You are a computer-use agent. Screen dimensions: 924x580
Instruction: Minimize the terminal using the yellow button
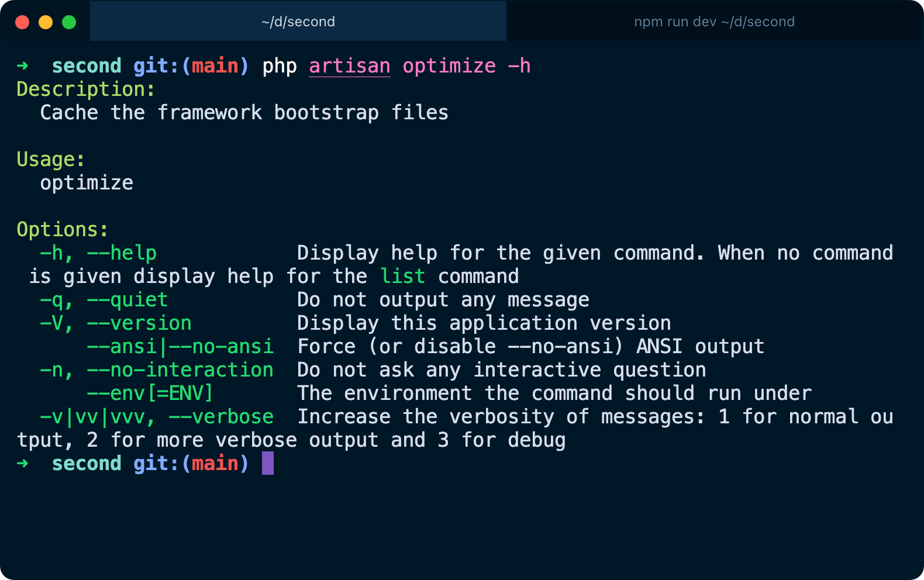click(46, 22)
